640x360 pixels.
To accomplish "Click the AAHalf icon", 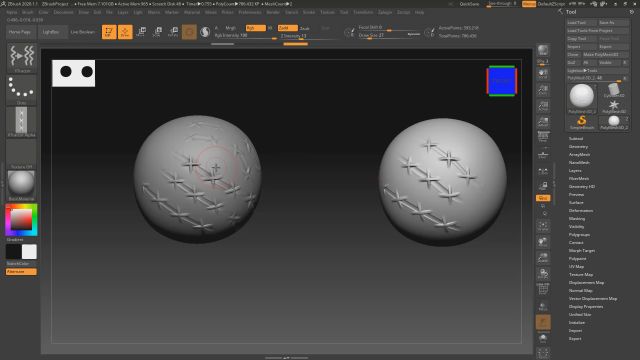I will click(543, 121).
